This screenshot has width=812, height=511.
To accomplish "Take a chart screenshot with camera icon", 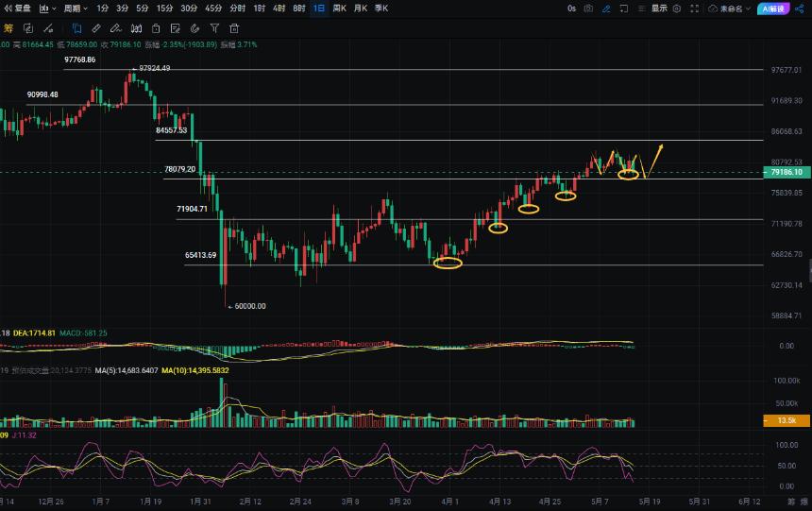I will 588,9.
